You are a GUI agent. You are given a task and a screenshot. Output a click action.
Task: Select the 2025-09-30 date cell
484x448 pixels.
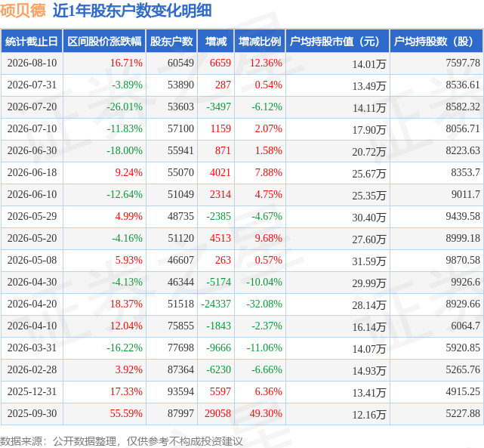32,413
